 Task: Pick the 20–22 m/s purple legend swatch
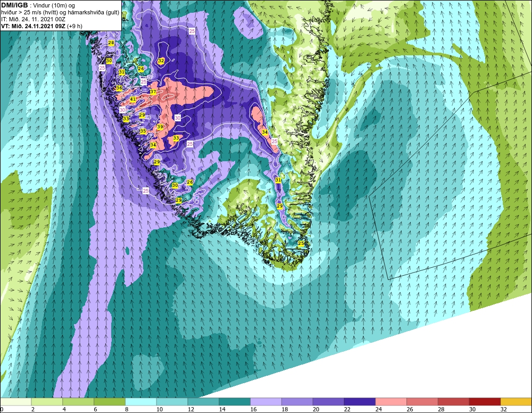point(328,401)
